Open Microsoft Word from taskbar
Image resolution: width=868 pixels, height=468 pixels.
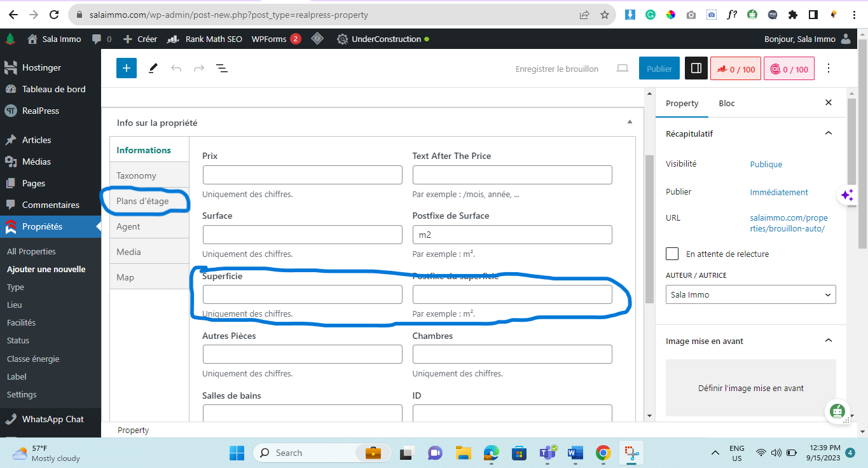coord(575,453)
